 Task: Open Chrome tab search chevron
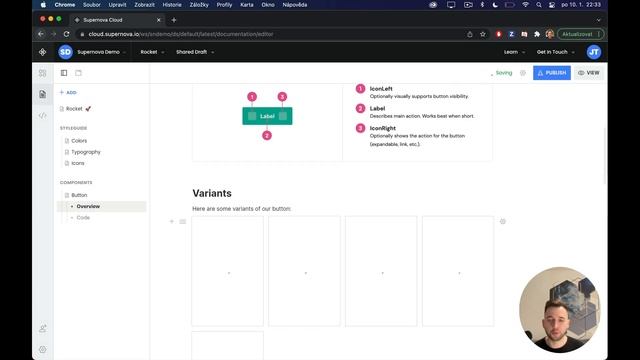598,20
